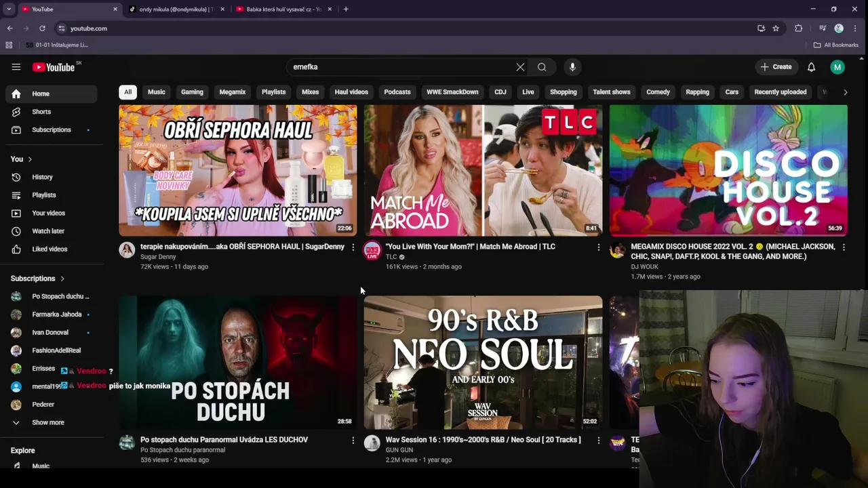Screen dimensions: 868x488
Task: Open options menu for Match Me Abroad video
Action: 598,247
